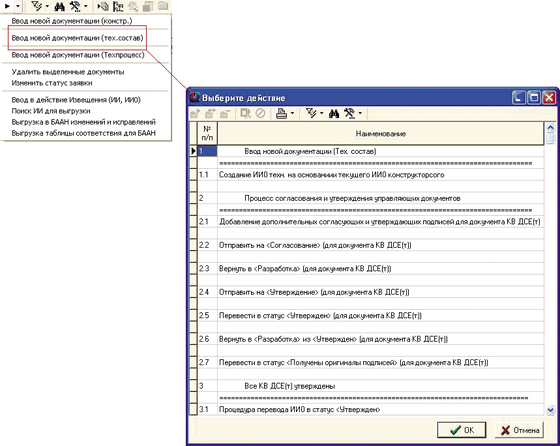
Task: Click the greyed-out folder icon in the top toolbar
Action: (x=163, y=6)
